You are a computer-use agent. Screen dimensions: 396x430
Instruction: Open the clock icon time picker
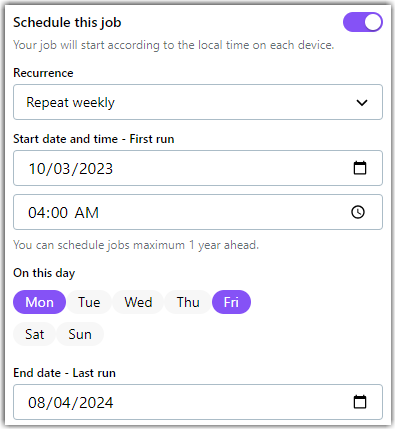coord(358,212)
